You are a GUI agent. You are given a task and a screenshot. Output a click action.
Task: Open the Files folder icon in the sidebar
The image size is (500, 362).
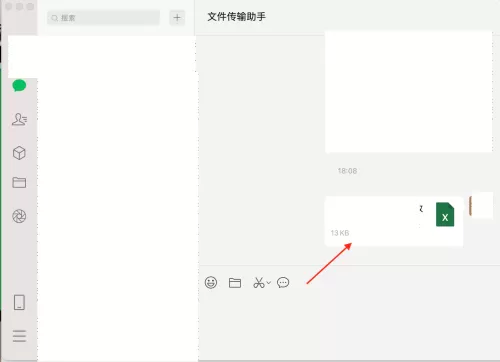pyautogui.click(x=19, y=182)
